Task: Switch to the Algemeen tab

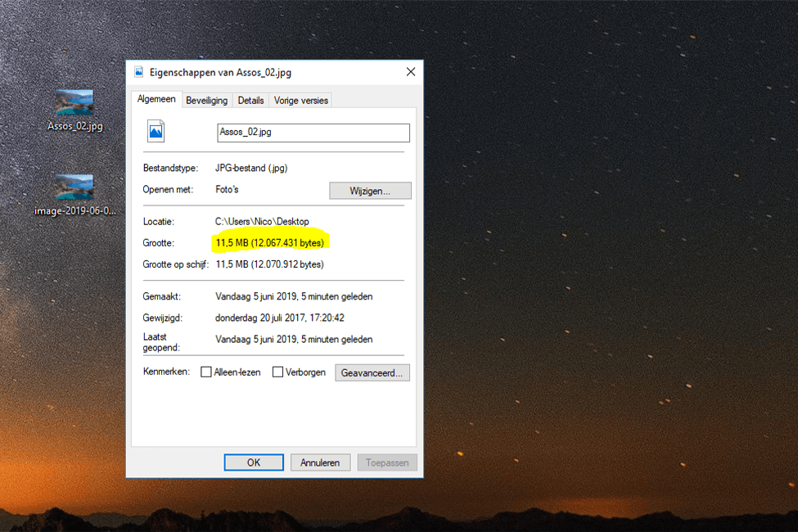Action: pos(156,100)
